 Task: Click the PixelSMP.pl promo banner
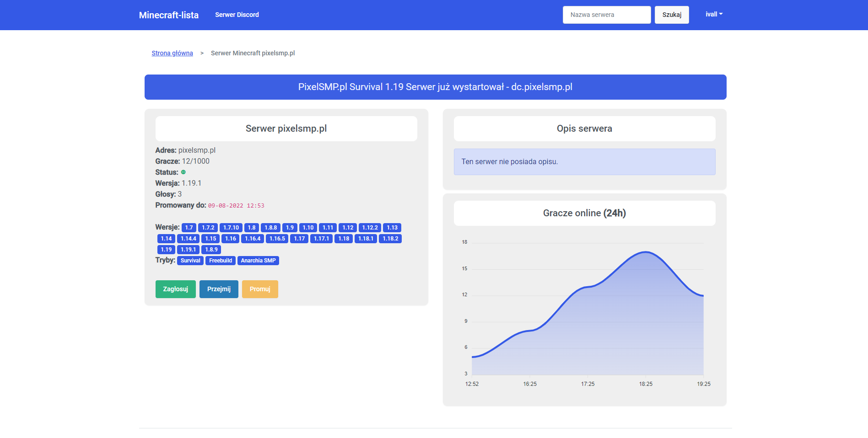[435, 87]
